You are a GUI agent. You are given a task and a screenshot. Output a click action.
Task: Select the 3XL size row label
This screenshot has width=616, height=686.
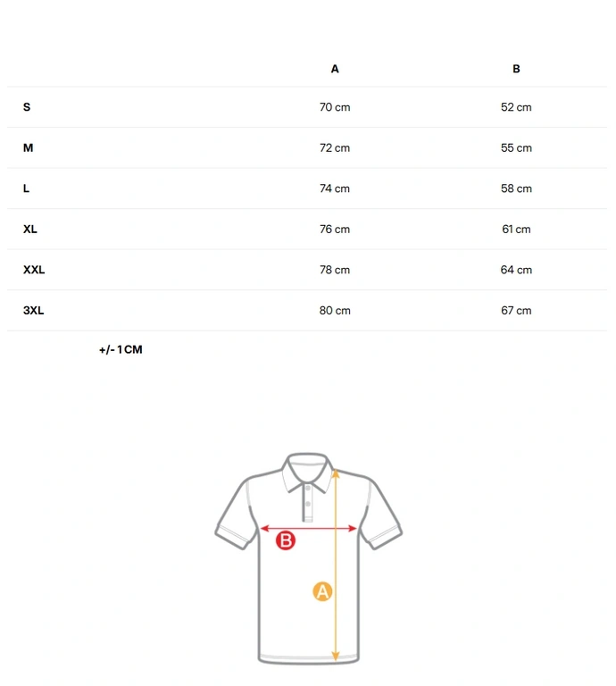34,311
